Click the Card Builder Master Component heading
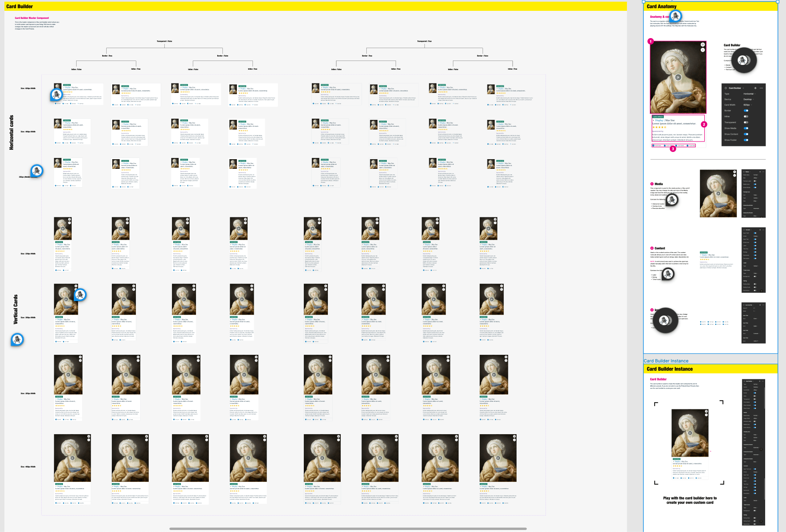 click(x=32, y=18)
